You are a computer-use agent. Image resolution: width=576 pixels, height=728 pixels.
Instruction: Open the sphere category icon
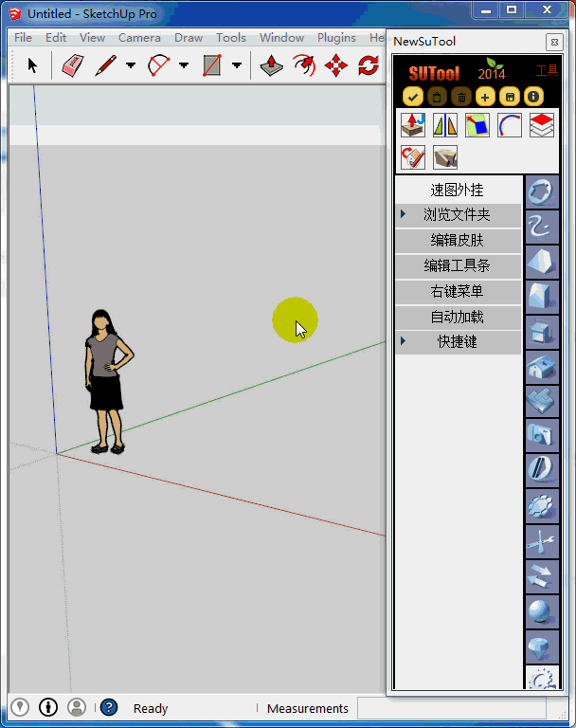click(542, 611)
